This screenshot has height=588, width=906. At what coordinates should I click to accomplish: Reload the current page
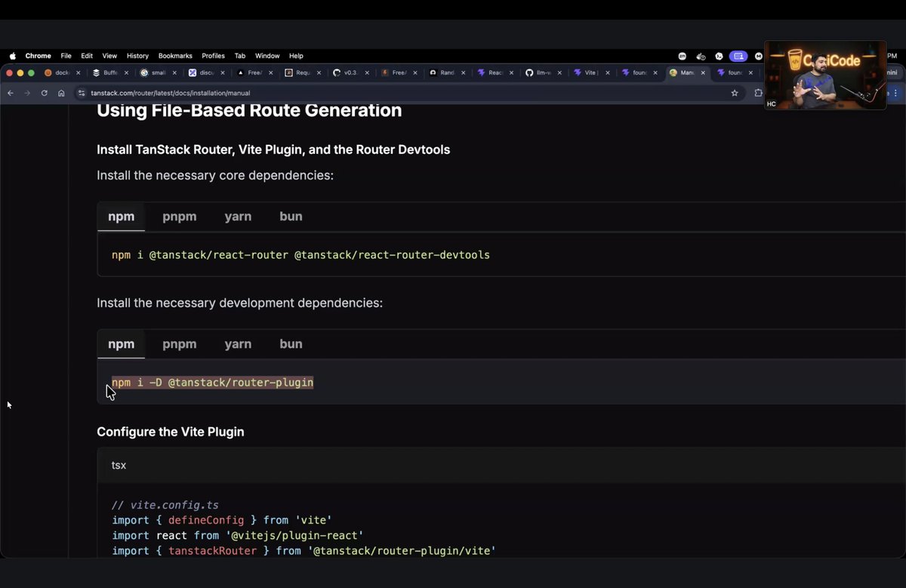44,93
